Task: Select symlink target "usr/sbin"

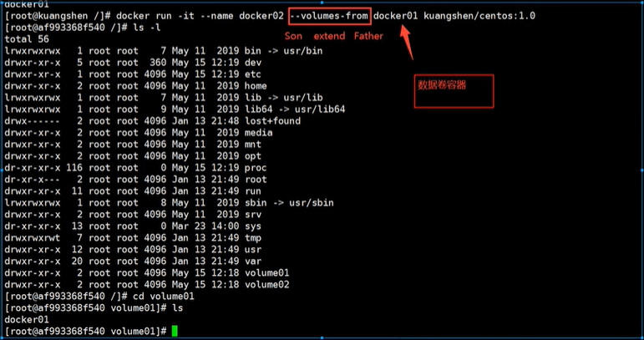Action: point(311,203)
